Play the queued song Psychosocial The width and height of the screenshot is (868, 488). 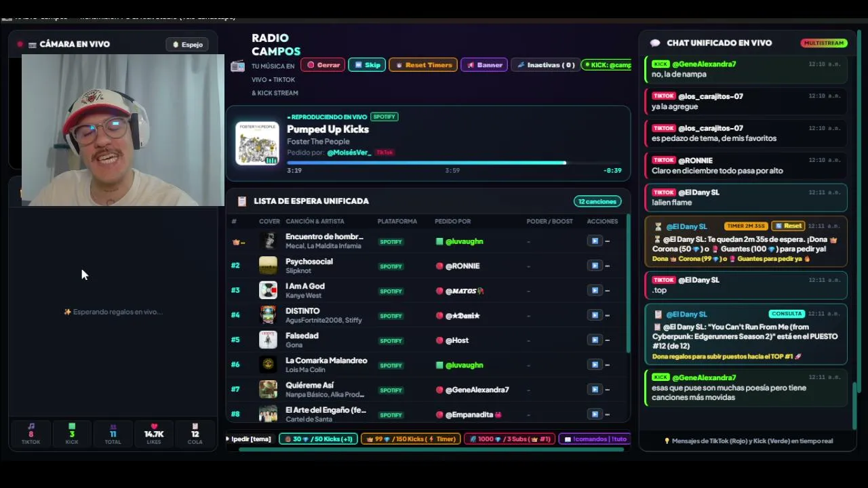coord(595,266)
